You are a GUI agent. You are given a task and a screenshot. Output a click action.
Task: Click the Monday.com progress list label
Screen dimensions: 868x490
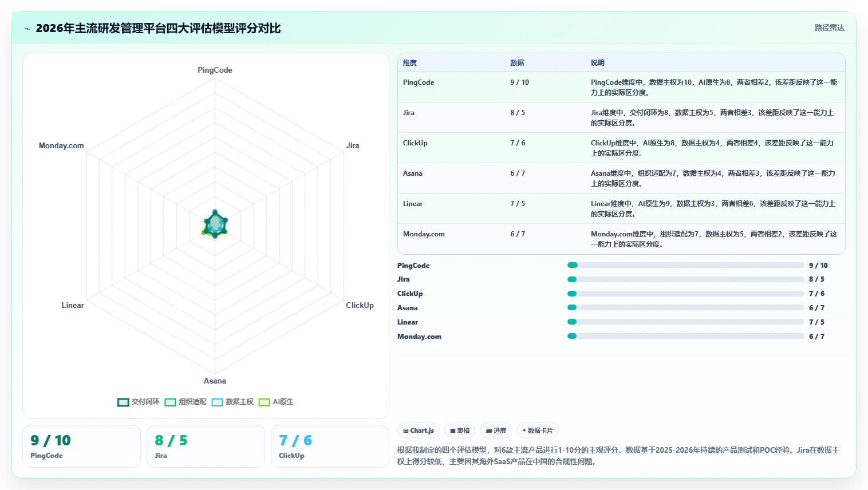click(x=419, y=337)
